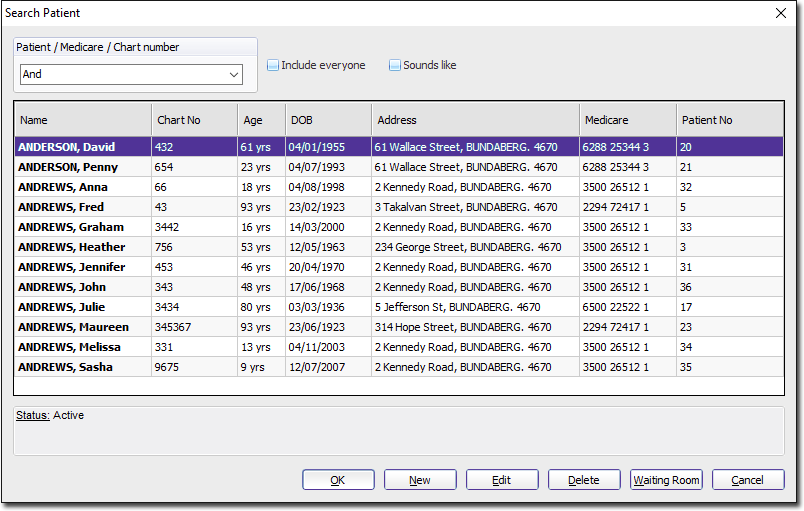The width and height of the screenshot is (804, 511).
Task: Enable the Include everyone checkbox
Action: tap(273, 66)
